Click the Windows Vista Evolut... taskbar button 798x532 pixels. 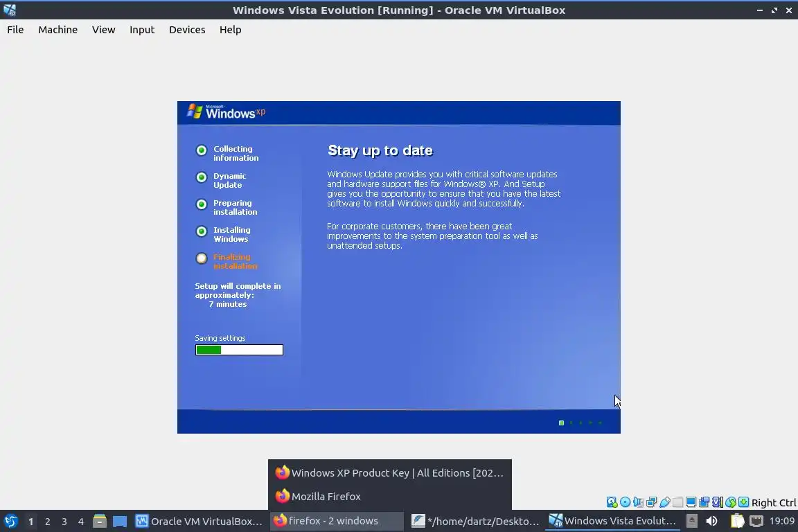pyautogui.click(x=612, y=521)
